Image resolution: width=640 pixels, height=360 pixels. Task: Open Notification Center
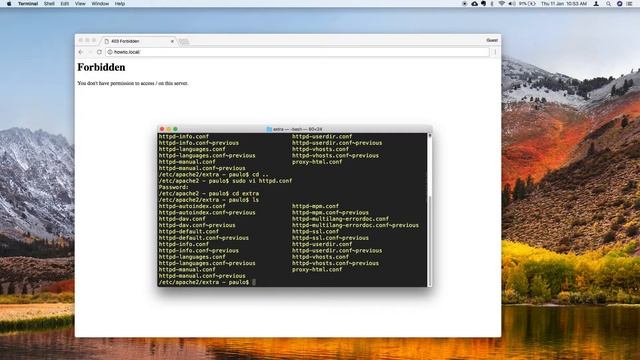(x=630, y=4)
